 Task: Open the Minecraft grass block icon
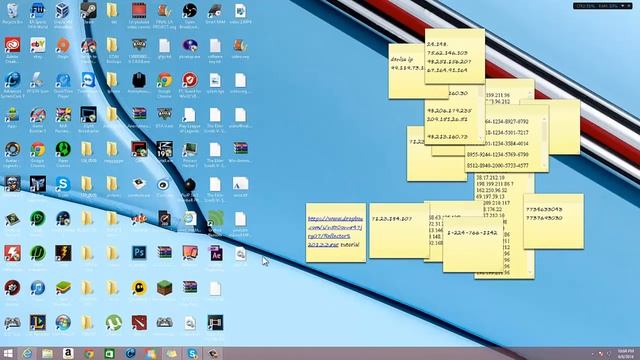pyautogui.click(x=164, y=288)
